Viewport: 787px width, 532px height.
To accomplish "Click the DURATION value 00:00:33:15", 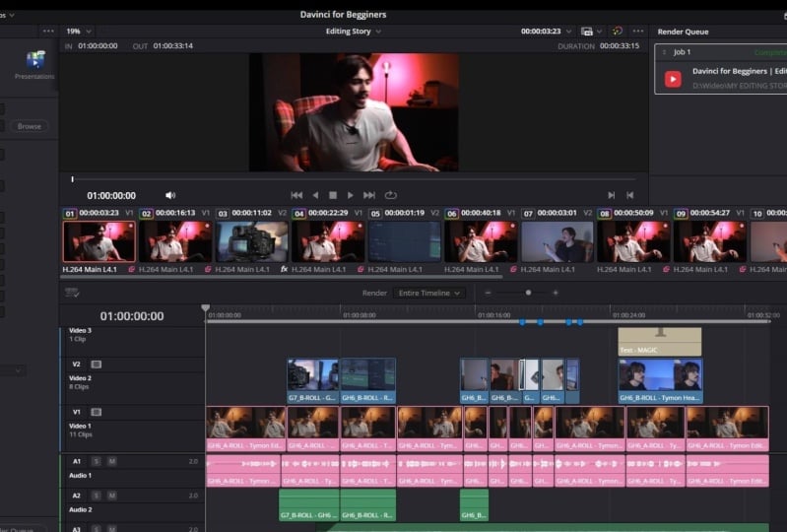I will pyautogui.click(x=620, y=45).
